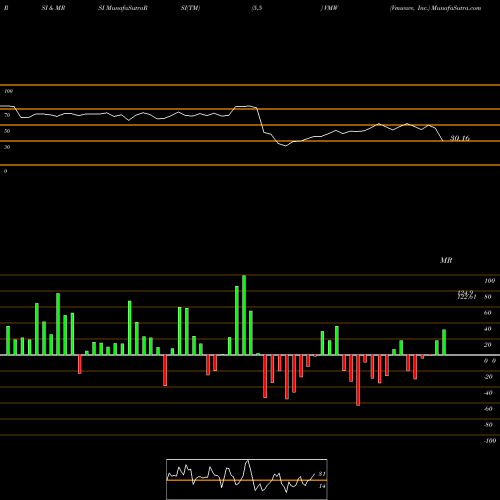Click the MR axis label -80

click(x=488, y=425)
